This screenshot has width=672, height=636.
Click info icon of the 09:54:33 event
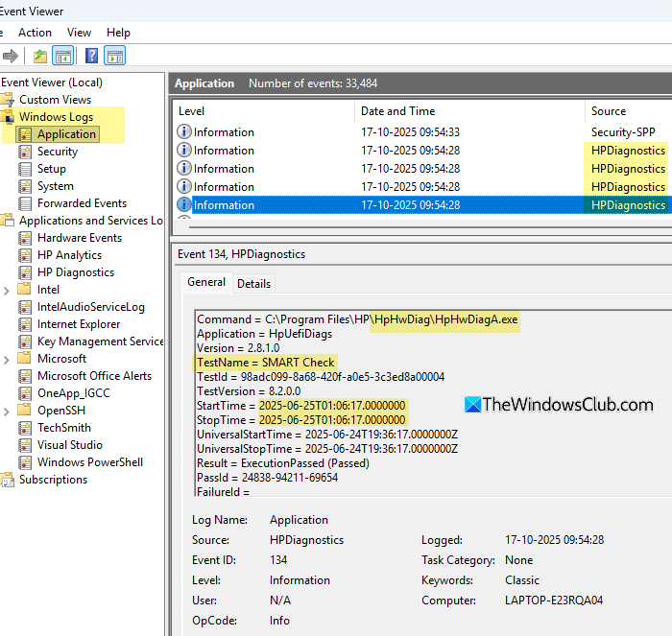coord(184,131)
